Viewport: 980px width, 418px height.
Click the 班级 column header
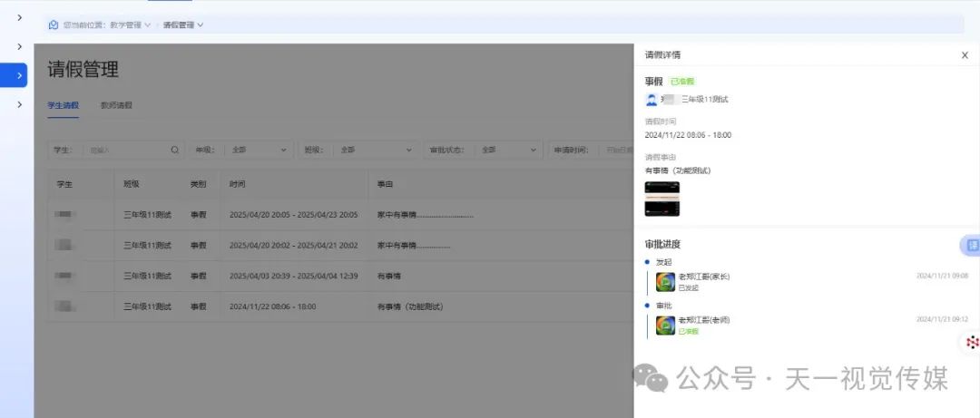pos(132,185)
